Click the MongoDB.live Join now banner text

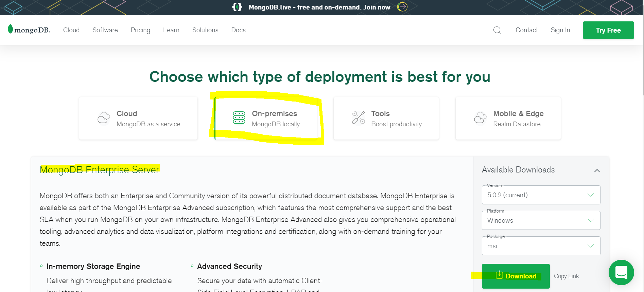coord(319,7)
